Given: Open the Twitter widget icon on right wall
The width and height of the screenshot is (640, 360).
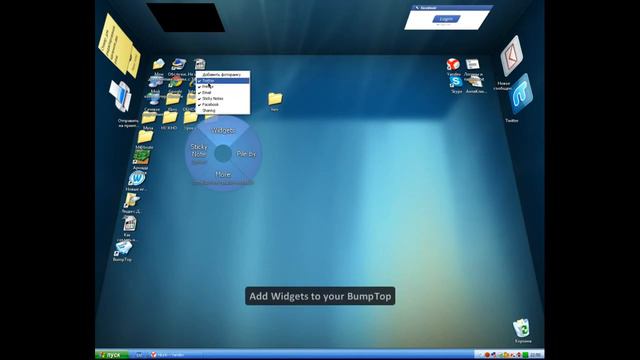Looking at the screenshot, I should (520, 95).
